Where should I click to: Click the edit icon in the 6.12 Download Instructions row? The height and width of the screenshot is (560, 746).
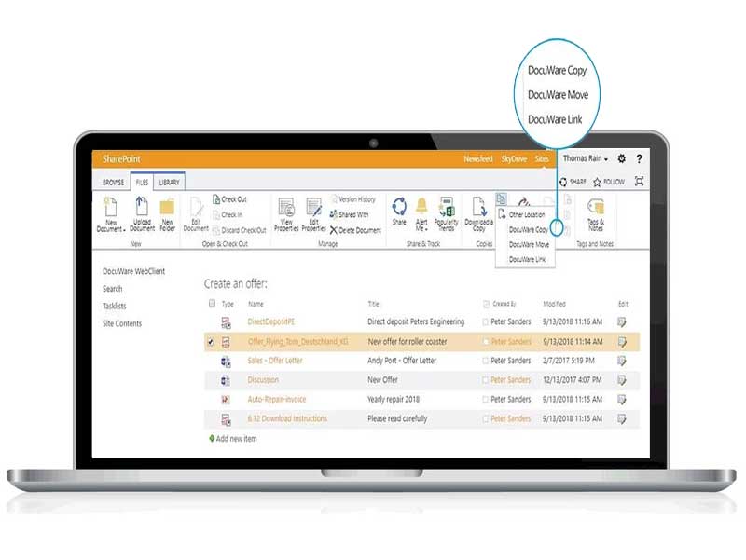pyautogui.click(x=621, y=419)
